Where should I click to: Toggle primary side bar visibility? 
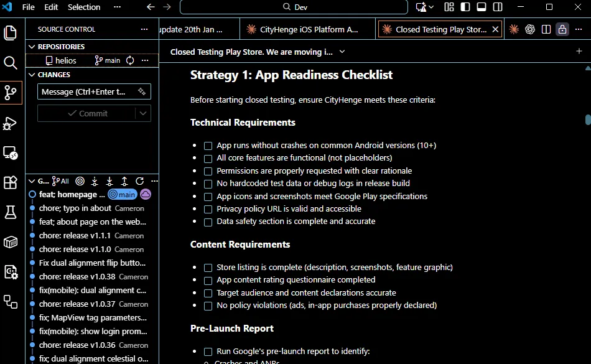(465, 7)
